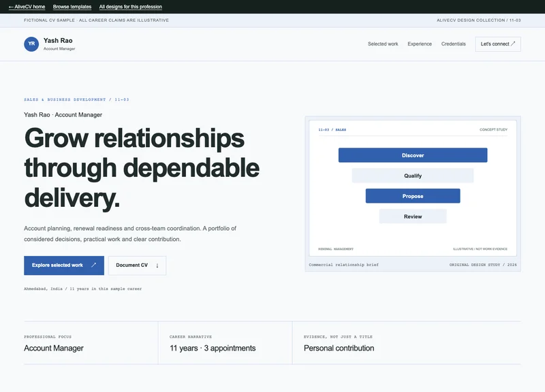This screenshot has height=392, width=545.
Task: Click 'Fictional CV sample' notice text
Action: coord(96,20)
